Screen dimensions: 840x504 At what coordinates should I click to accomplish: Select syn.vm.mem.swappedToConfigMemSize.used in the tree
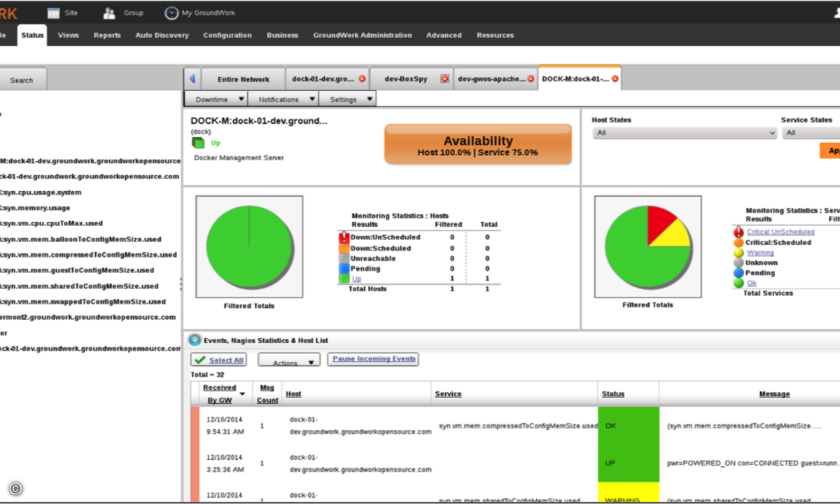coord(83,302)
